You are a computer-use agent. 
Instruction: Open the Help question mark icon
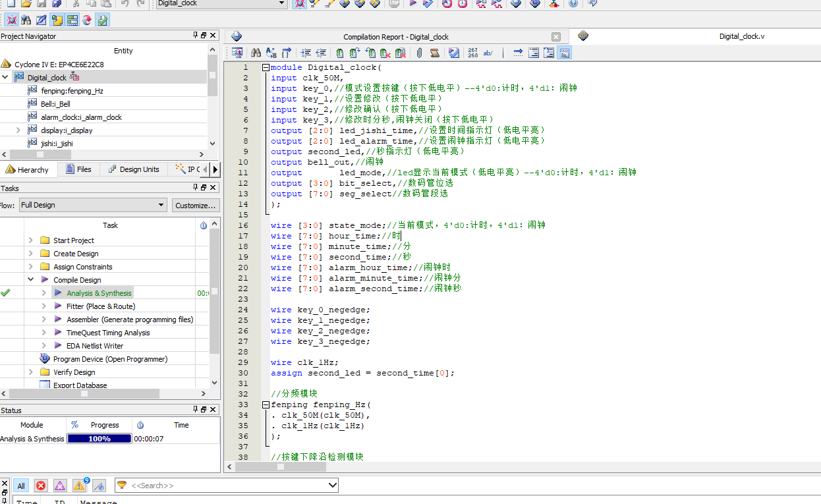coord(573,3)
